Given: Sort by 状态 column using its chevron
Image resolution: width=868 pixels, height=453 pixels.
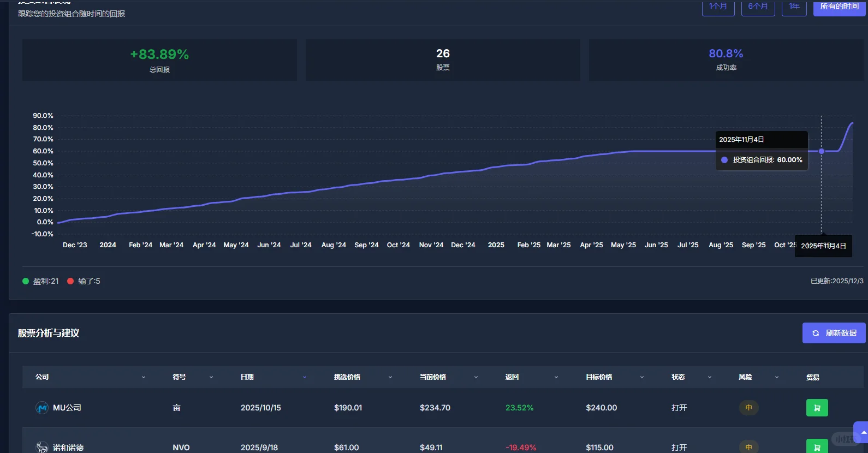Looking at the screenshot, I should (x=710, y=377).
